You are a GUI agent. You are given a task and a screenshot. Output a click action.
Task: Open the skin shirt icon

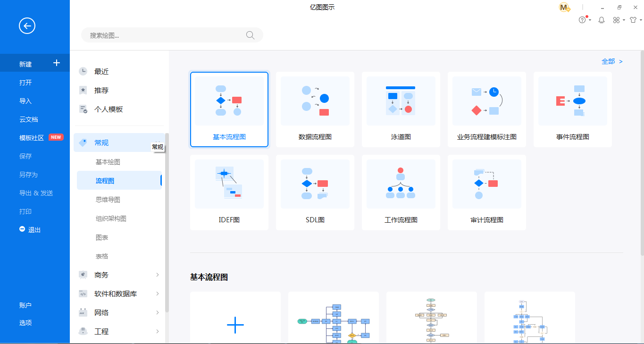pyautogui.click(x=633, y=20)
